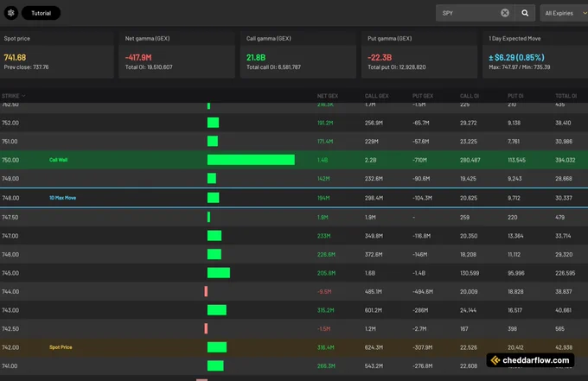Sort by the STRIKE column header
Viewport: 588px width, 381px height.
14,96
